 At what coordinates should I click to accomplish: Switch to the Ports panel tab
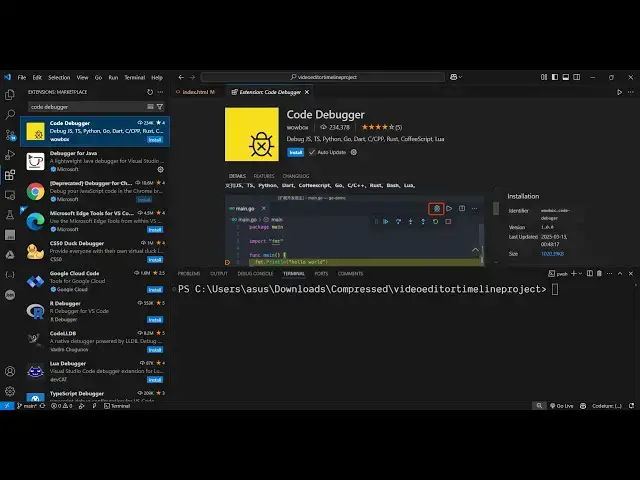coord(321,273)
